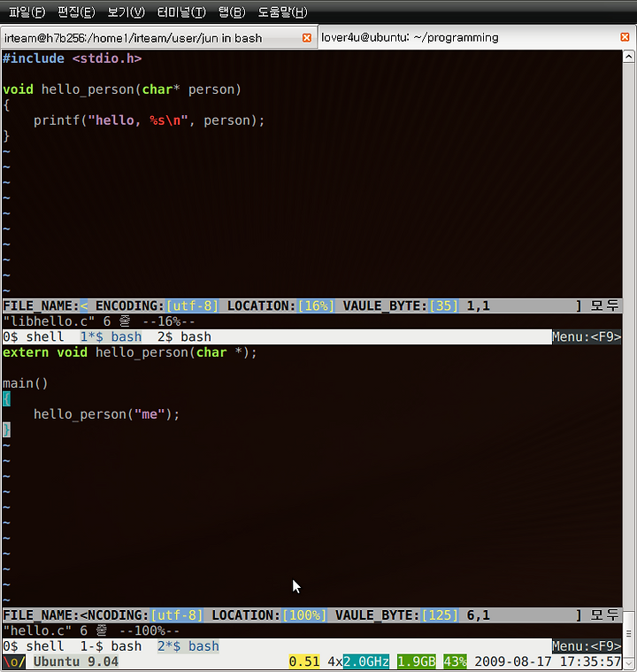Open the 파일(F) menu
The image size is (637, 672).
[27, 12]
